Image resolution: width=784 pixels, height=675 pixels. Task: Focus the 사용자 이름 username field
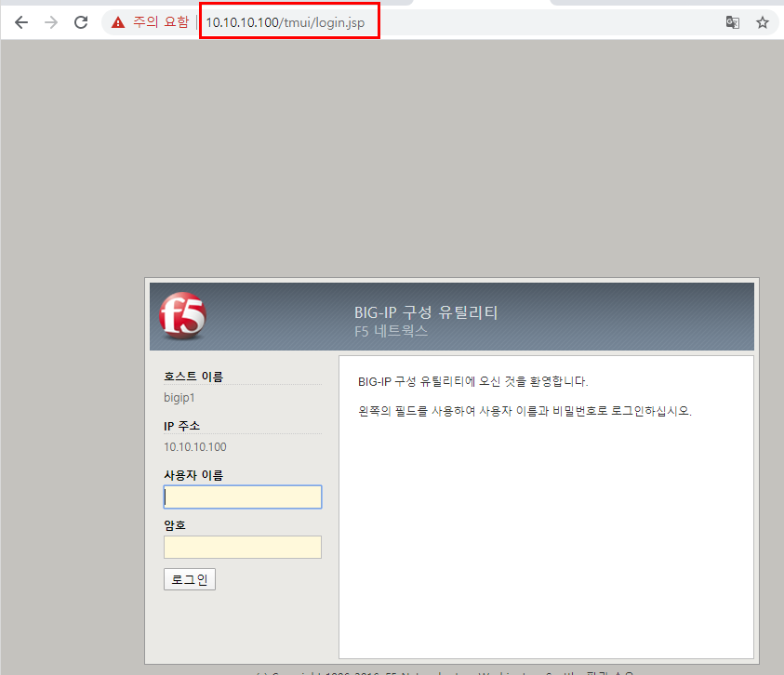click(x=243, y=497)
